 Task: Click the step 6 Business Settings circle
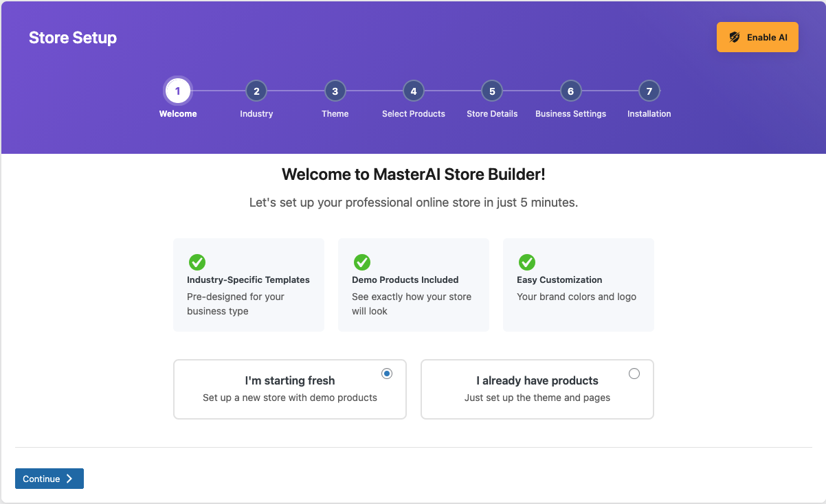pos(570,90)
